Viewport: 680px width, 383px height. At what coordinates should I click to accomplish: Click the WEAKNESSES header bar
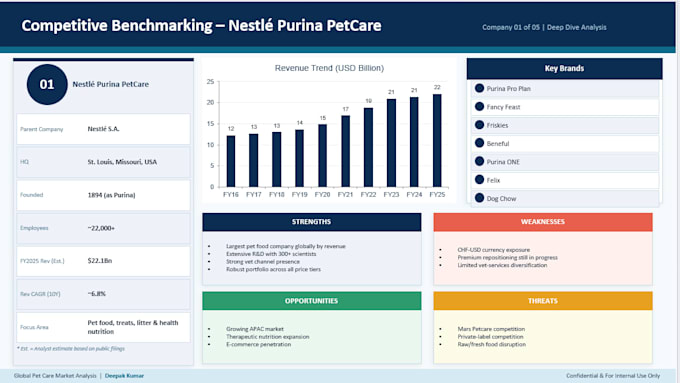tap(543, 222)
